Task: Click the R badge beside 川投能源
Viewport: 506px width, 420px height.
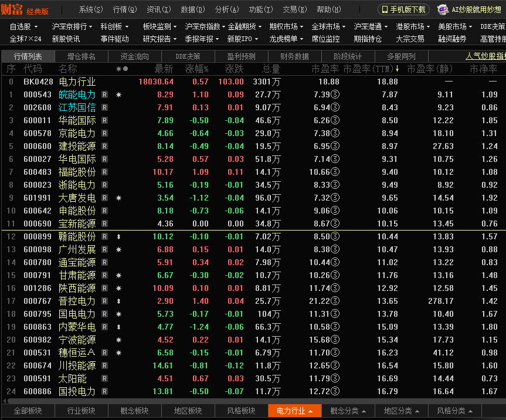Action: [104, 366]
